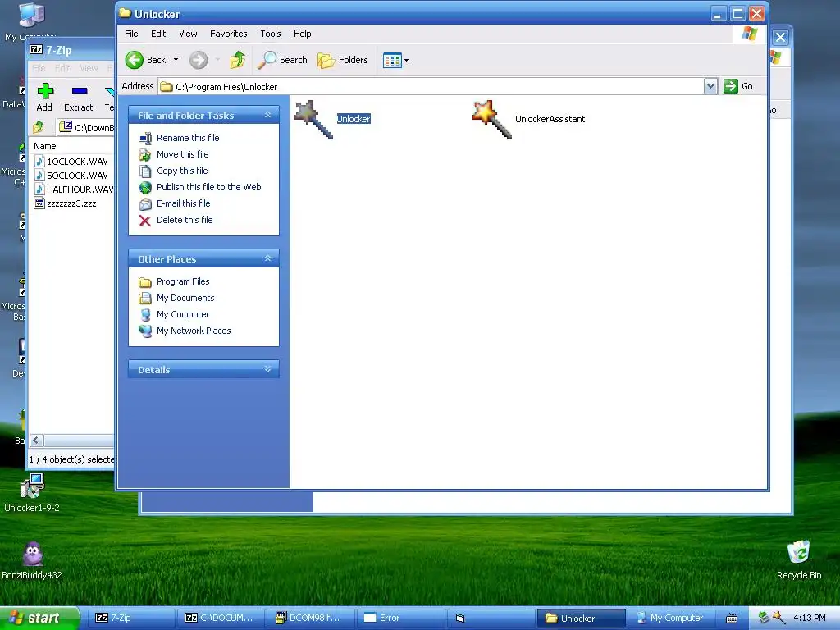The width and height of the screenshot is (840, 630).
Task: Click the E-mail envelope icon
Action: pyautogui.click(x=145, y=204)
